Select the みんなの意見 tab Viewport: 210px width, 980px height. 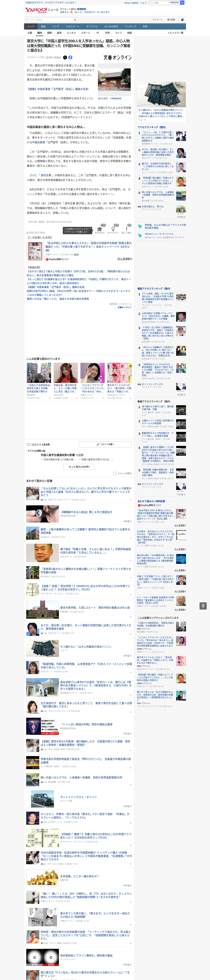111,27
